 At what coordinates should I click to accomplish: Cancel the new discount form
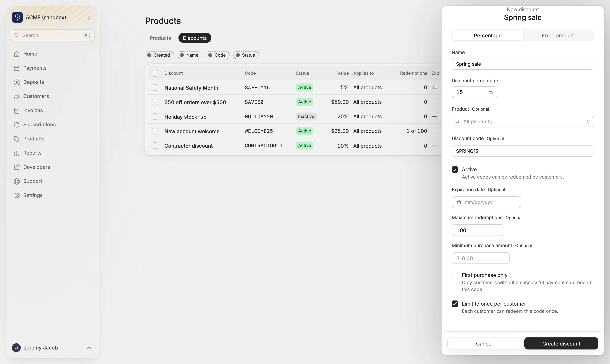click(484, 343)
